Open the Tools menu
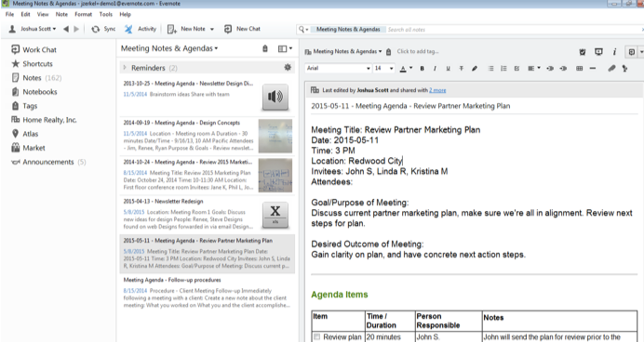Image resolution: width=644 pixels, height=342 pixels. tap(105, 14)
